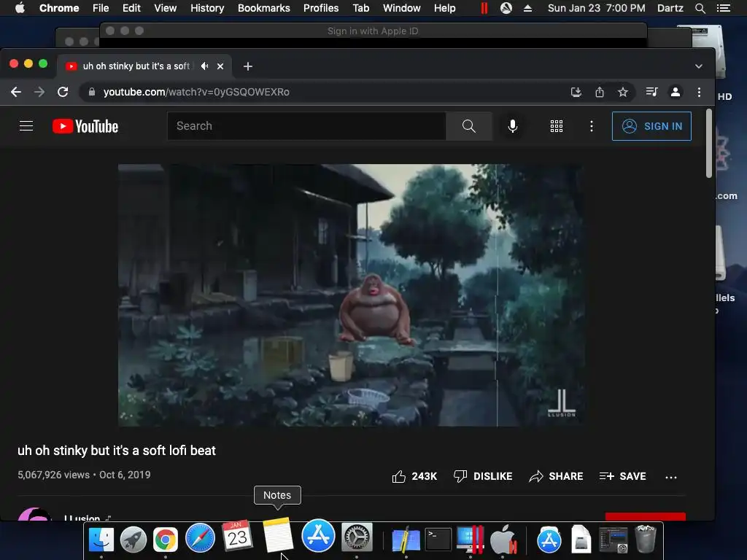The height and width of the screenshot is (560, 747).
Task: Click the video player
Action: 352,295
